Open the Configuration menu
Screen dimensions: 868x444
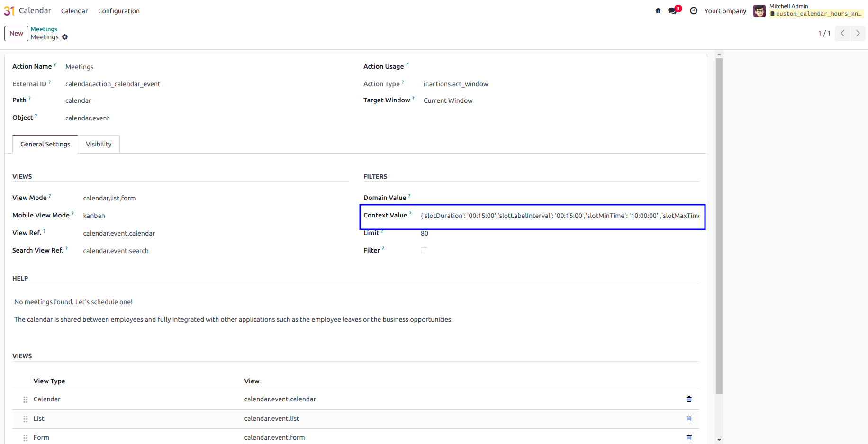pos(119,11)
